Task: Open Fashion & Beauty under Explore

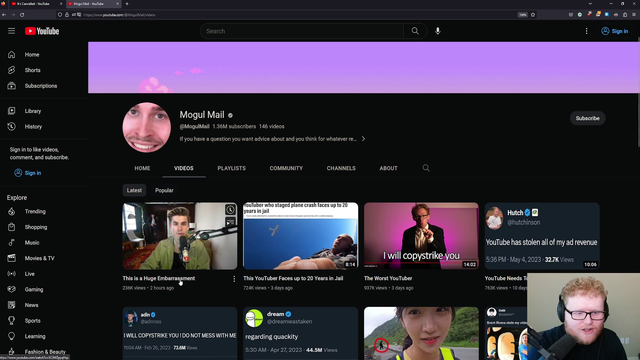Action: tap(44, 351)
